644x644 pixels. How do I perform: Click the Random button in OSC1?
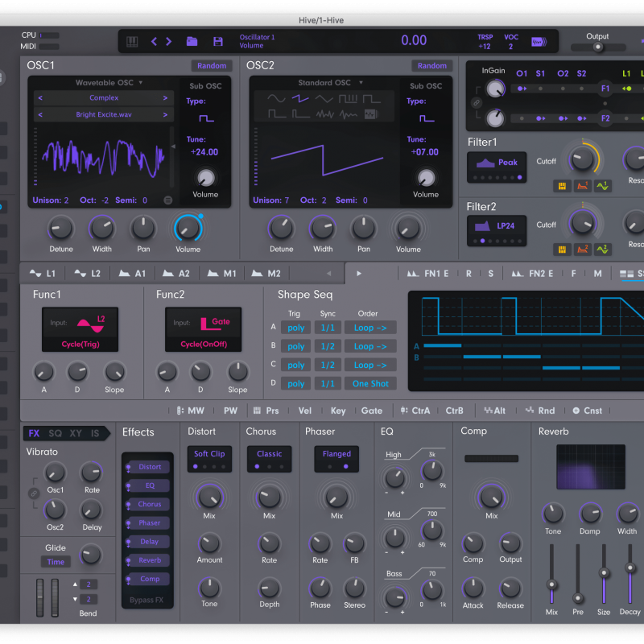[x=211, y=65]
